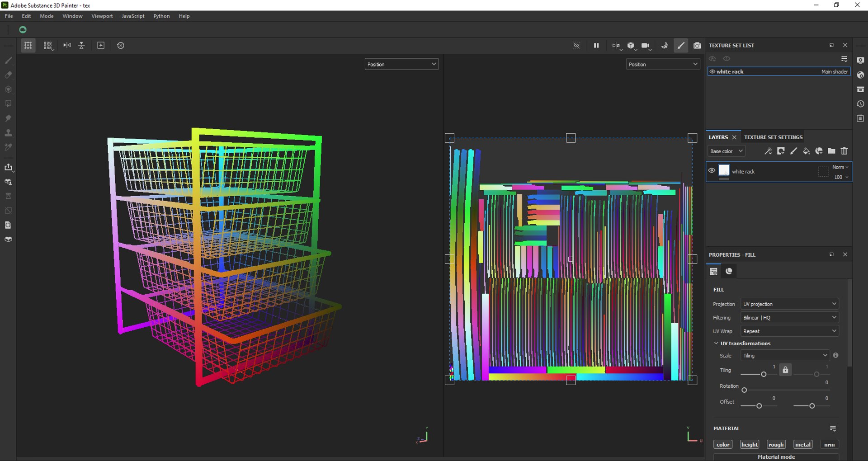Toggle the rough material channel button
Viewport: 868px width, 461px height.
pos(776,444)
